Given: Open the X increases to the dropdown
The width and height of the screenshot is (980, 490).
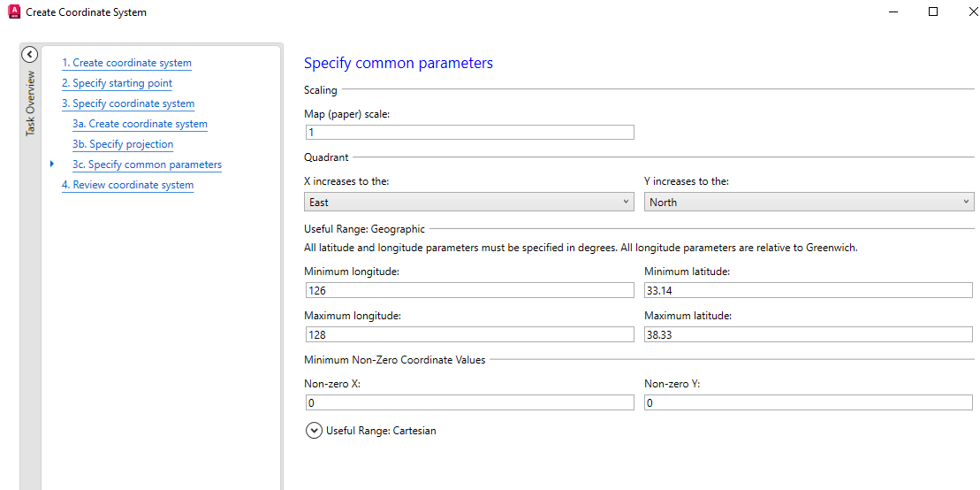Looking at the screenshot, I should coord(468,202).
